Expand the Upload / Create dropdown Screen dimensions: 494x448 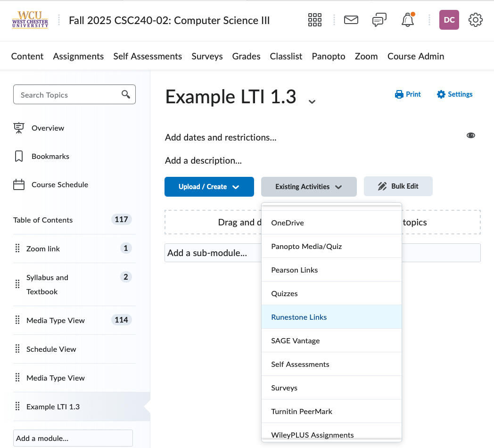(209, 187)
